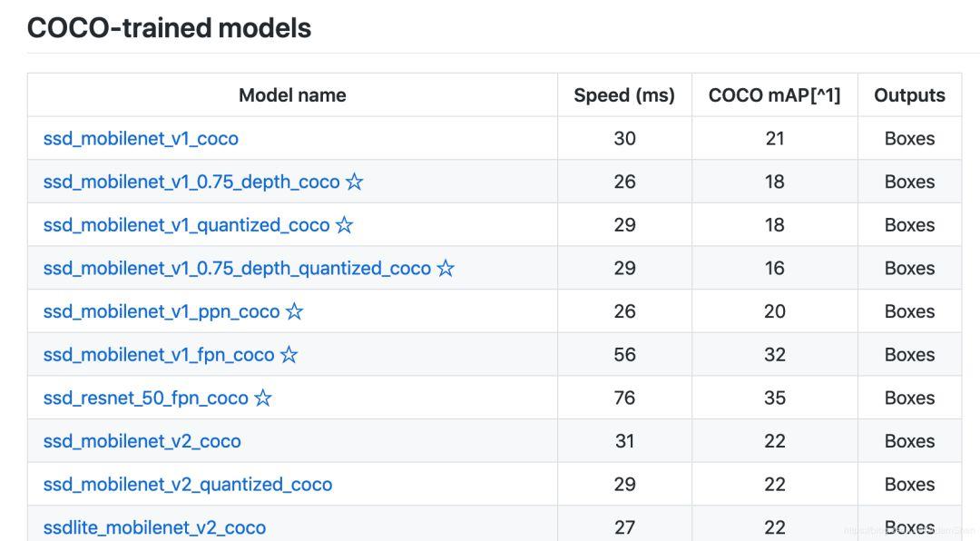Viewport: 980px width, 541px height.
Task: Click star next to ssd_mobilenet_v1_0.75_depth_quantized_coco
Action: tap(446, 269)
